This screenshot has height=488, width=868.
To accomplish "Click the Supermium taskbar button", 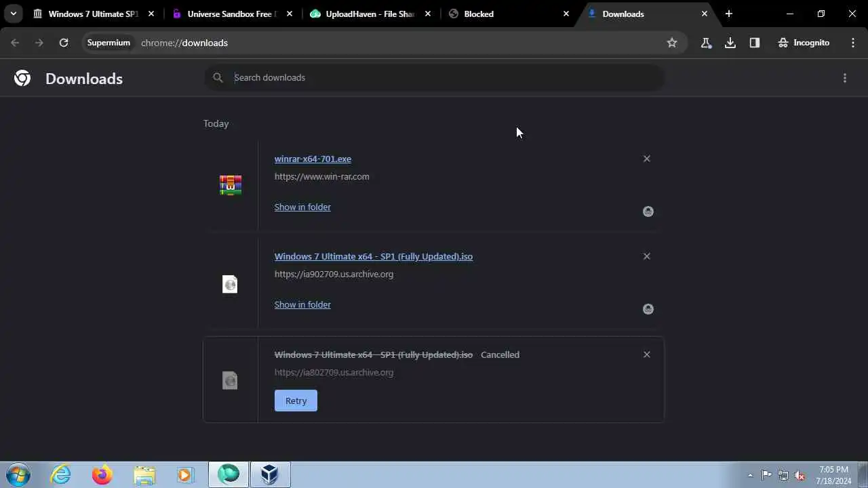I will tap(229, 474).
